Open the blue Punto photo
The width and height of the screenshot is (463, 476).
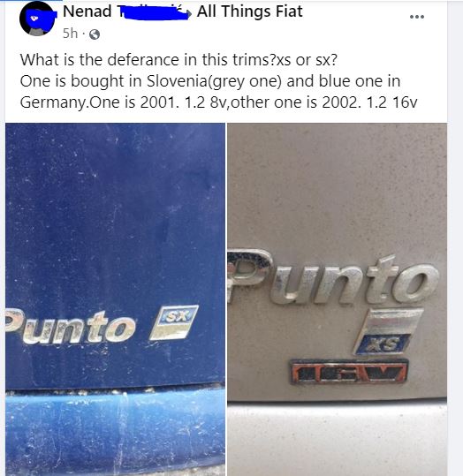[x=115, y=299]
